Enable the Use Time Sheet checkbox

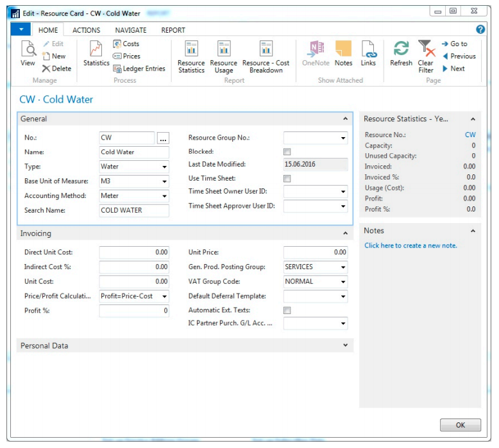(287, 179)
